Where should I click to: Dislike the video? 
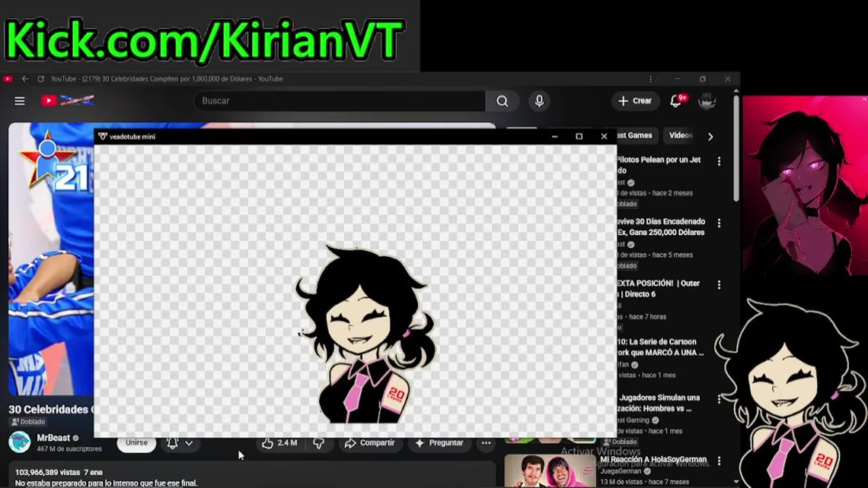(x=319, y=443)
